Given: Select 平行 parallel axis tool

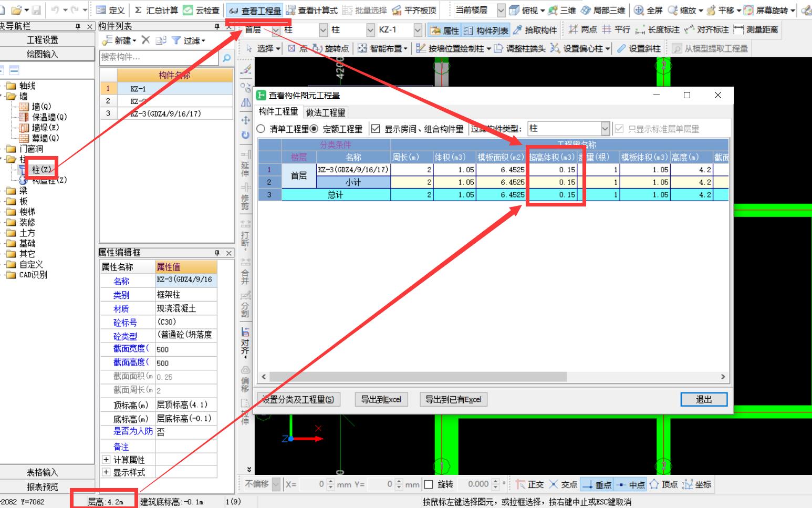Looking at the screenshot, I should tap(616, 30).
